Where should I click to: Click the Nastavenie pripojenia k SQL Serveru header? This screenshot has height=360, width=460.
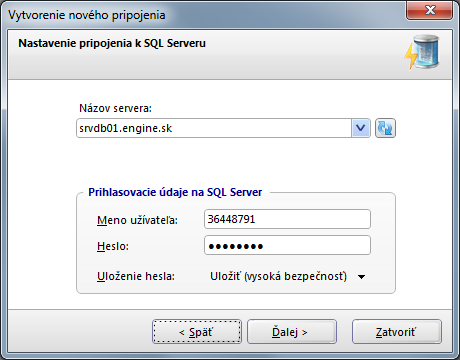tap(112, 43)
